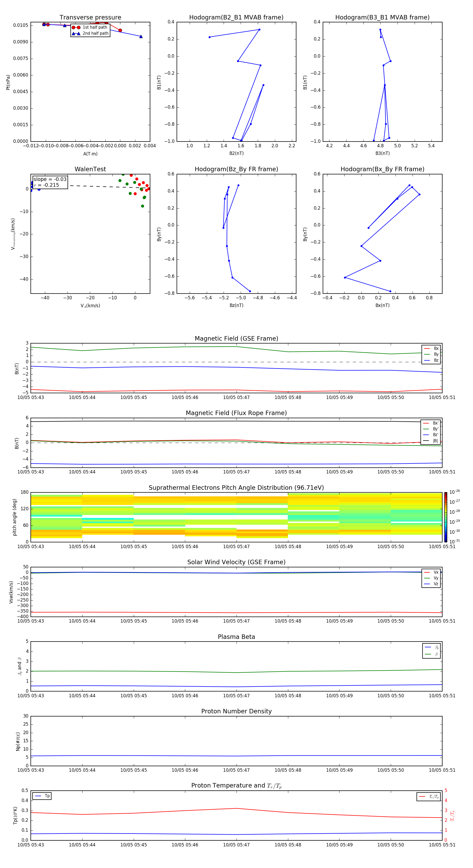Click the "Hodogram(Bz_By FR frame)" title

coord(236,169)
